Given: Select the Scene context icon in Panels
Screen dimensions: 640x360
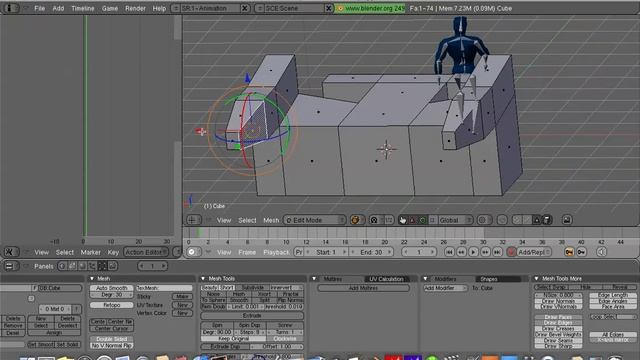Looking at the screenshot, I should pos(113,266).
